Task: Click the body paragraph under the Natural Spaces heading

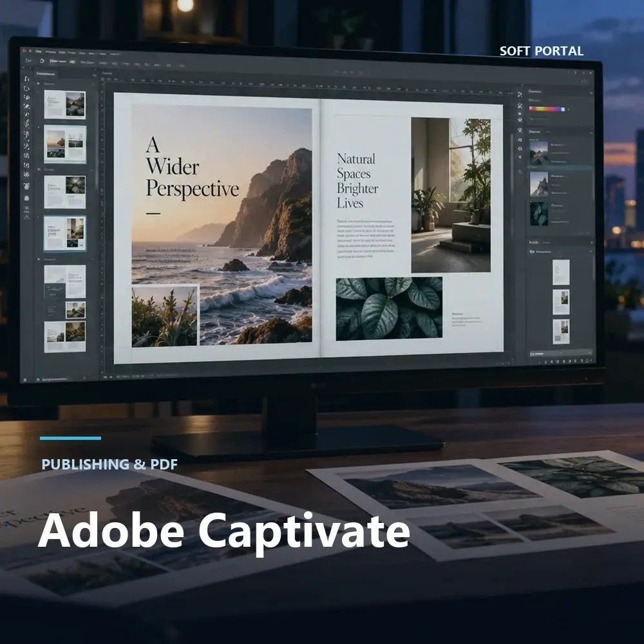Action: pos(366,239)
